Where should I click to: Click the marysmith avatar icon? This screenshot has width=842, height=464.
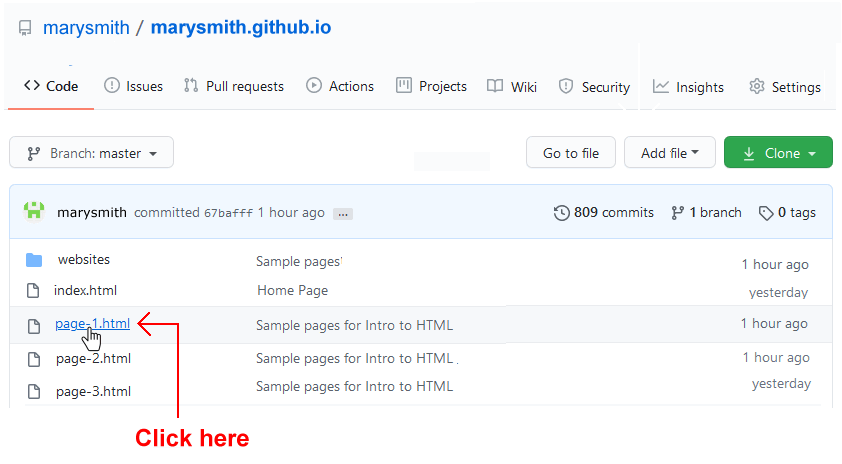(34, 212)
